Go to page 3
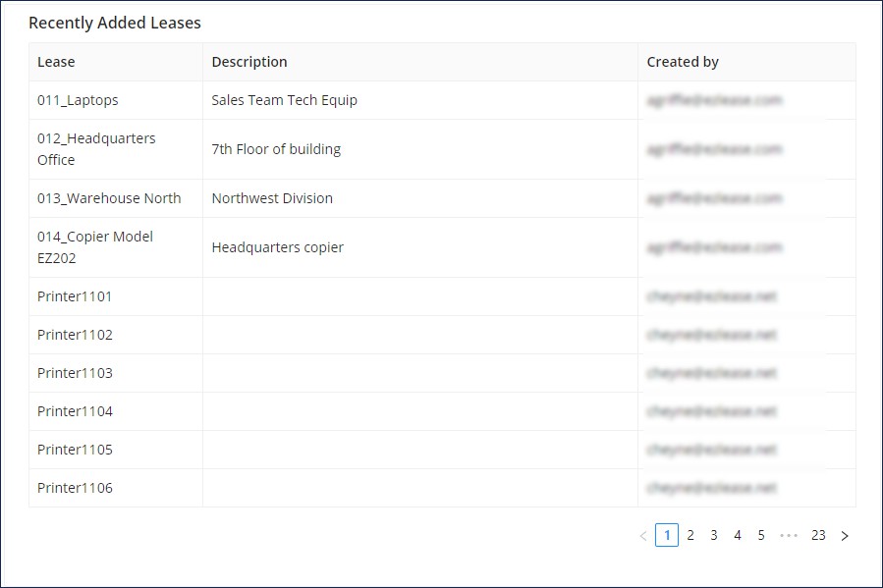Viewport: 883px width, 588px height. [713, 535]
